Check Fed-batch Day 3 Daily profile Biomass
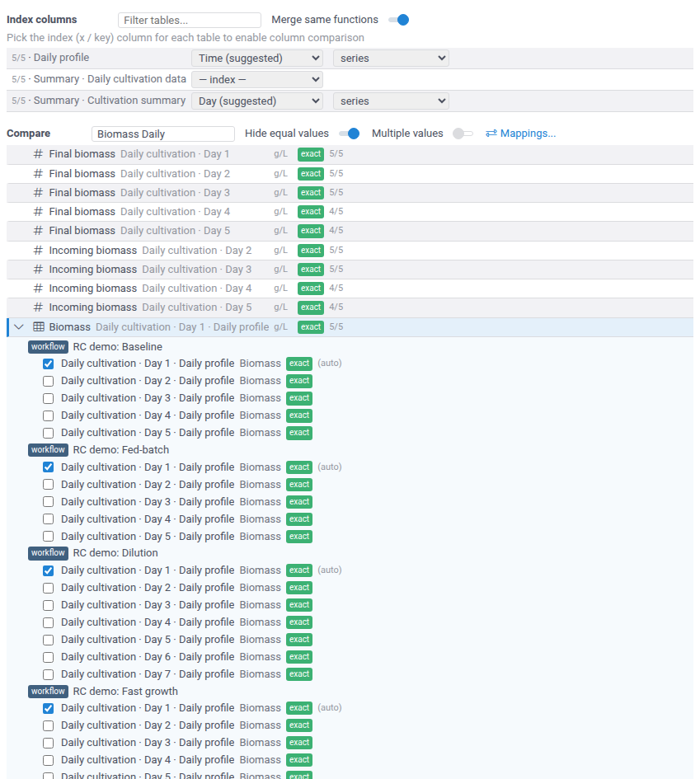The image size is (700, 779). 48,502
